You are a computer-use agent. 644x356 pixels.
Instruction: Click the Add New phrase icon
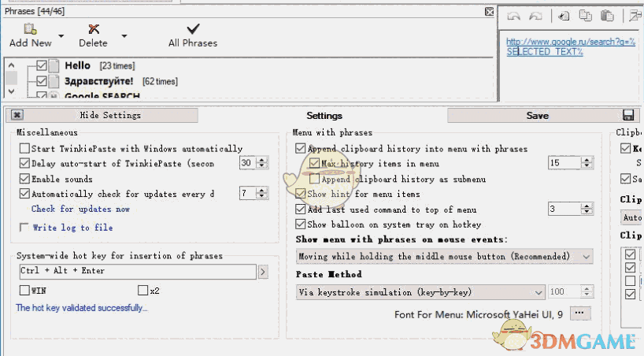(x=30, y=29)
